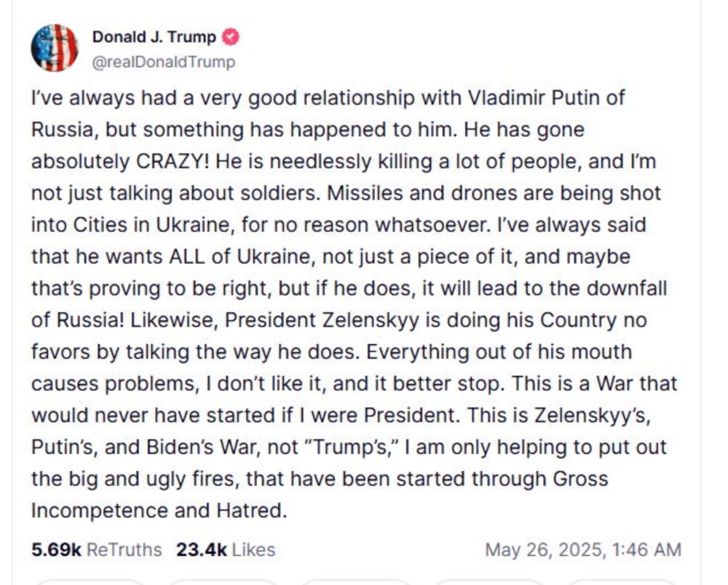Click Donald J. Trump's profile avatar
Screen dimensions: 728x585
pyautogui.click(x=55, y=48)
